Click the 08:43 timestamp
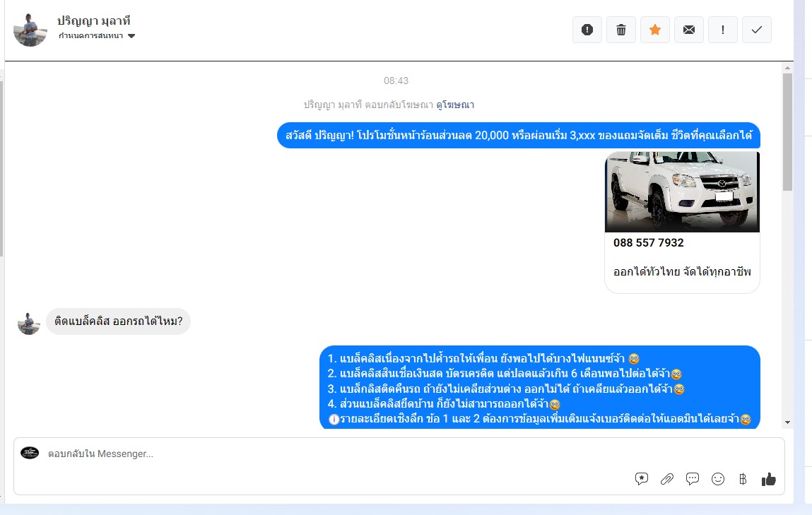 [x=396, y=81]
